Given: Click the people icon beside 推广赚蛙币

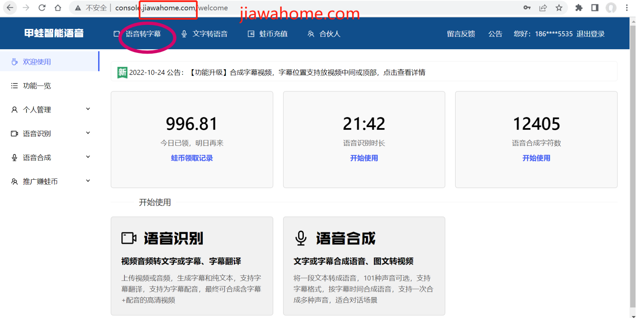Looking at the screenshot, I should (14, 181).
